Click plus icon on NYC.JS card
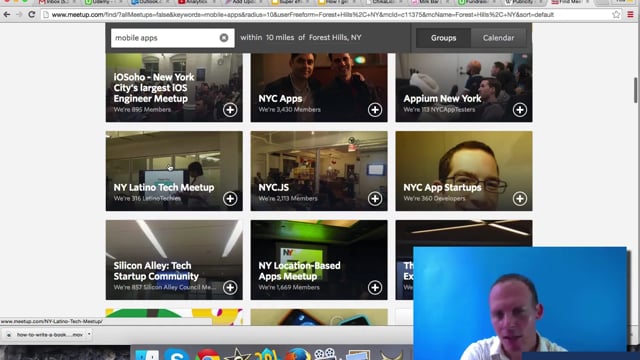Image resolution: width=640 pixels, height=360 pixels. 375,198
